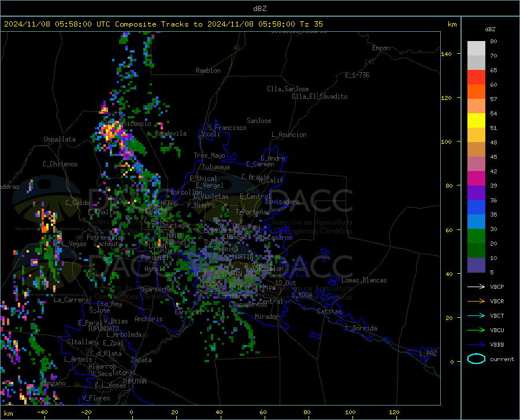The width and height of the screenshot is (520, 420).
Task: Select the tan 45 dBZ color swatch
Action: [x=476, y=150]
